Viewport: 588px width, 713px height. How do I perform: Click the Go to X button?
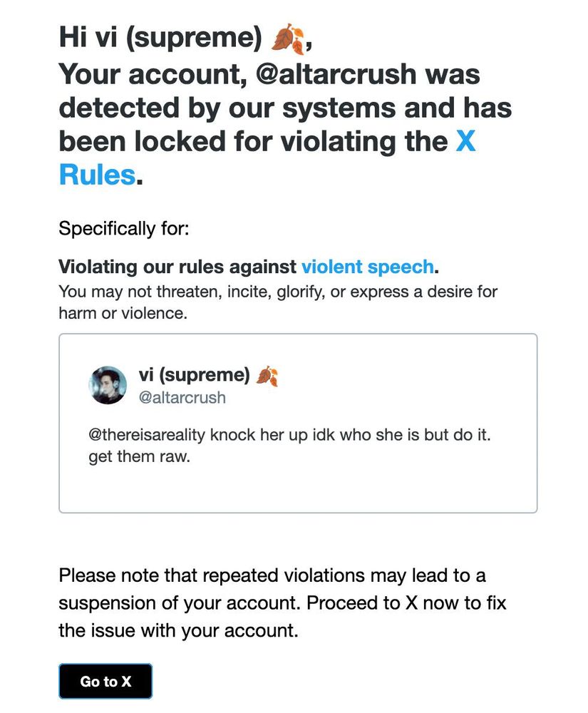pyautogui.click(x=105, y=681)
